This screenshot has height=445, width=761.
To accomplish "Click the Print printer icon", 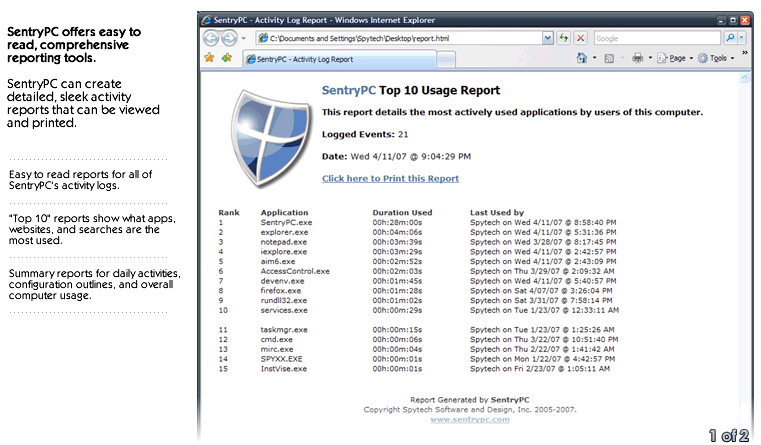I will coord(637,59).
